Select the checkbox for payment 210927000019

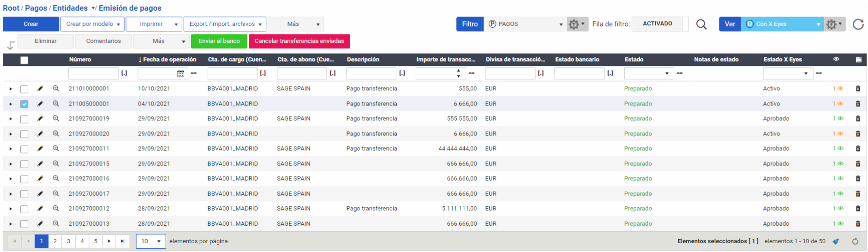pos(24,119)
